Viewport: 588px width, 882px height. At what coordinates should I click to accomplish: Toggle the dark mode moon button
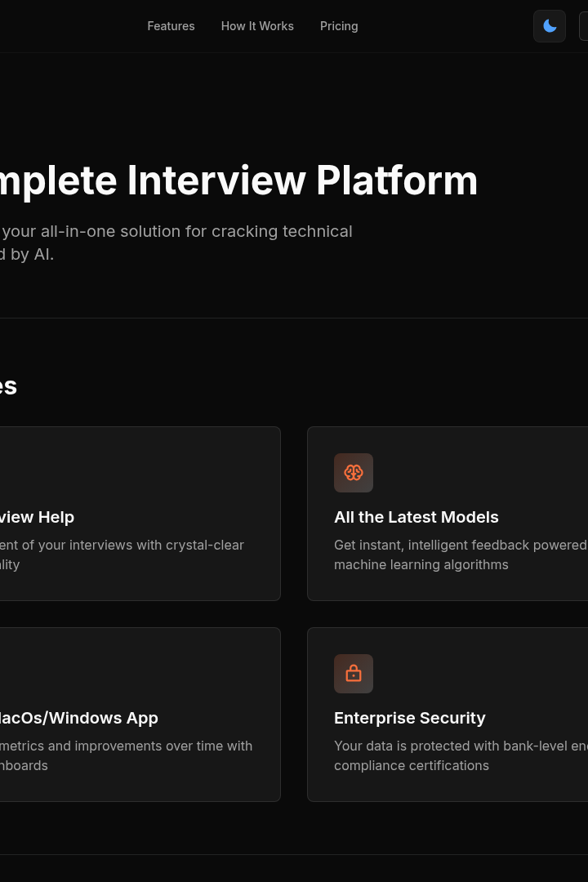click(549, 26)
